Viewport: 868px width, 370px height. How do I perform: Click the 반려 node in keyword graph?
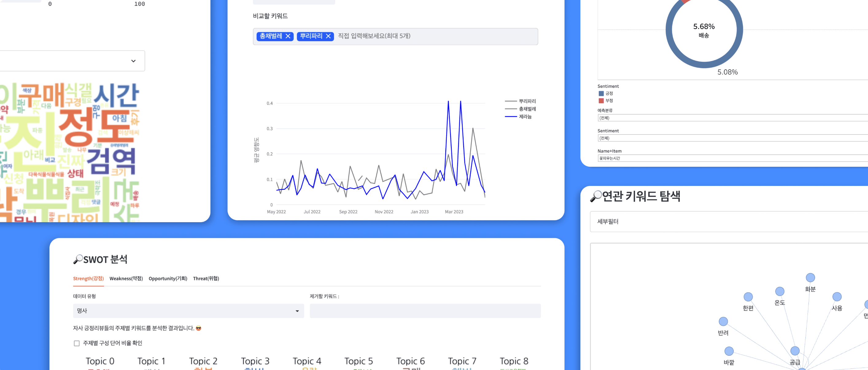pyautogui.click(x=723, y=321)
